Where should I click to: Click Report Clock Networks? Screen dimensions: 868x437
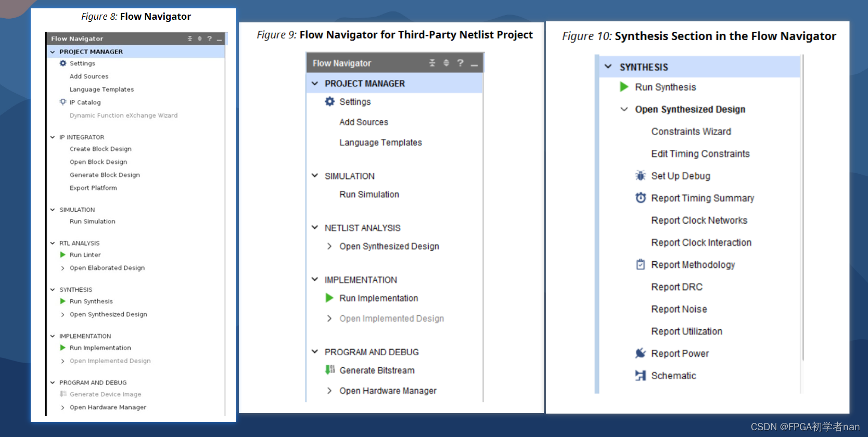click(x=699, y=220)
